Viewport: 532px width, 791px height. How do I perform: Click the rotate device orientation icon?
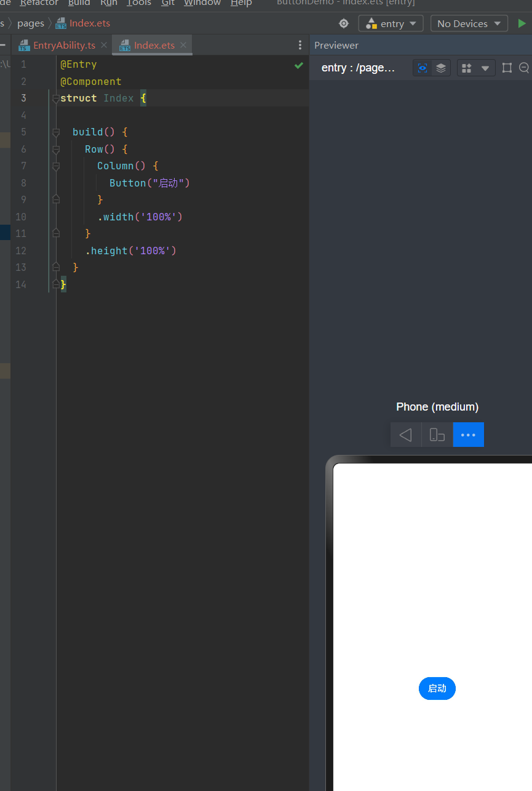coord(437,435)
